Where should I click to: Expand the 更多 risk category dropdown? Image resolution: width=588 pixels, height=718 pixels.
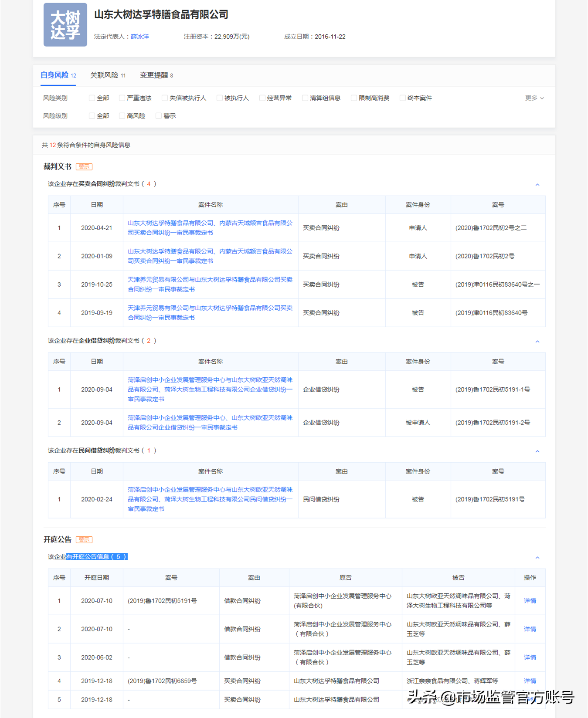point(534,98)
